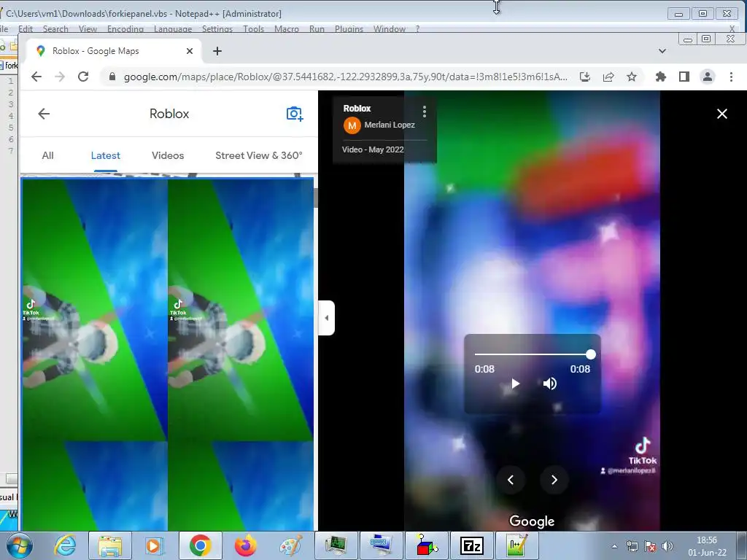Reload the Google Maps page
The image size is (747, 560).
coord(83,77)
